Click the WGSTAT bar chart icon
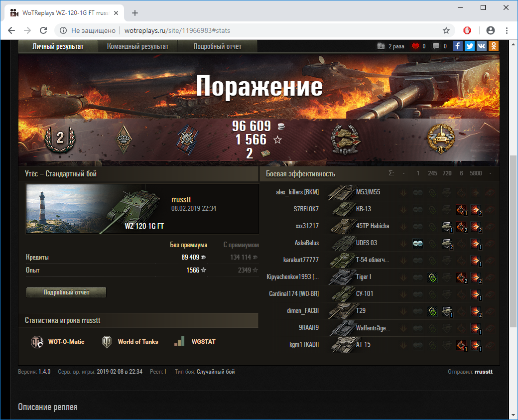Image resolution: width=518 pixels, height=420 pixels. [179, 341]
